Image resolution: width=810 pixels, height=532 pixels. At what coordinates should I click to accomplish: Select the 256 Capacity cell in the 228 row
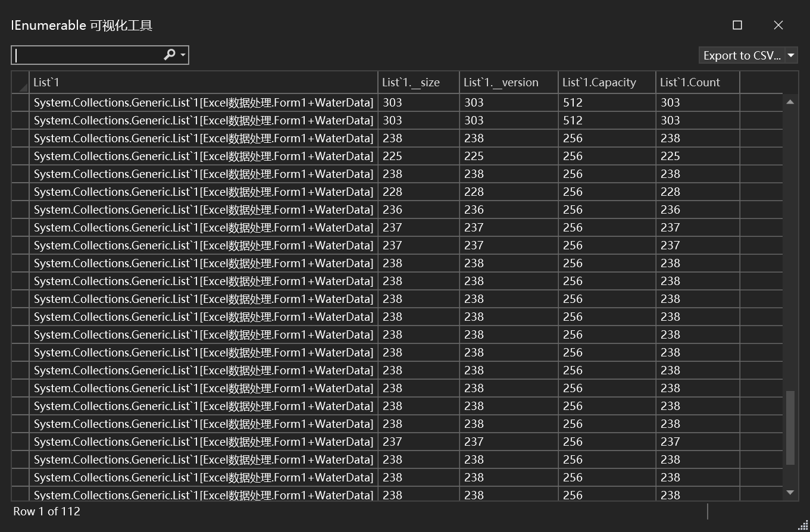607,192
